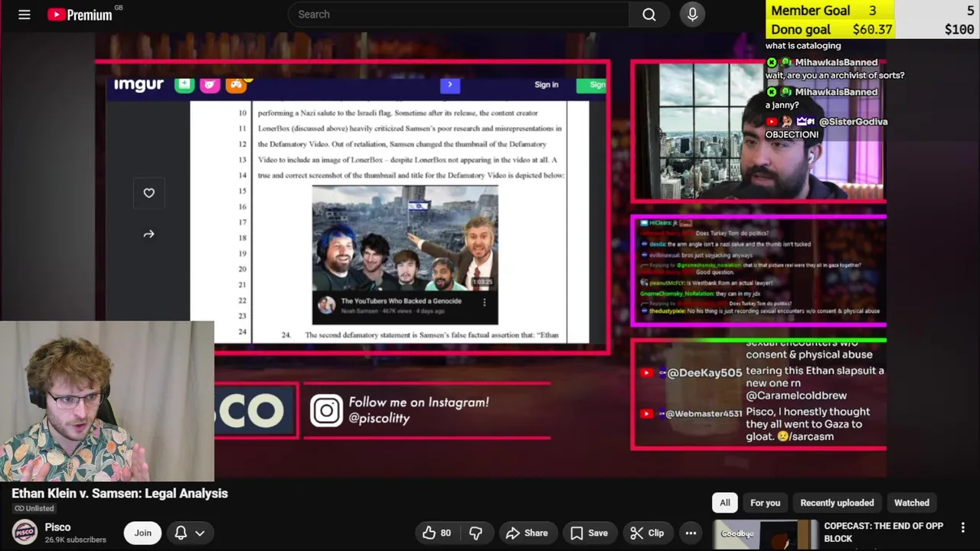
Task: Join the Pisco channel membership
Action: point(142,533)
